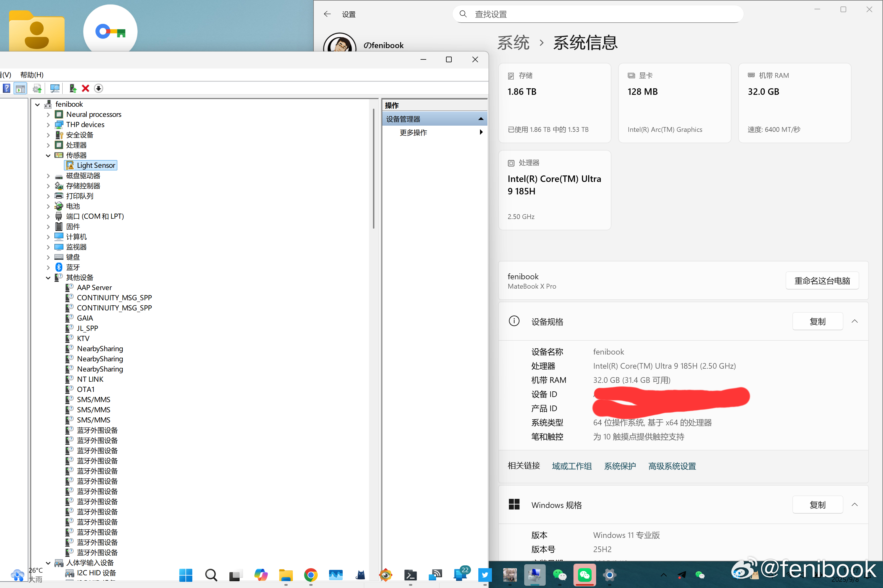The width and height of the screenshot is (883, 588).
Task: Open File Explorer from the taskbar
Action: (x=286, y=575)
